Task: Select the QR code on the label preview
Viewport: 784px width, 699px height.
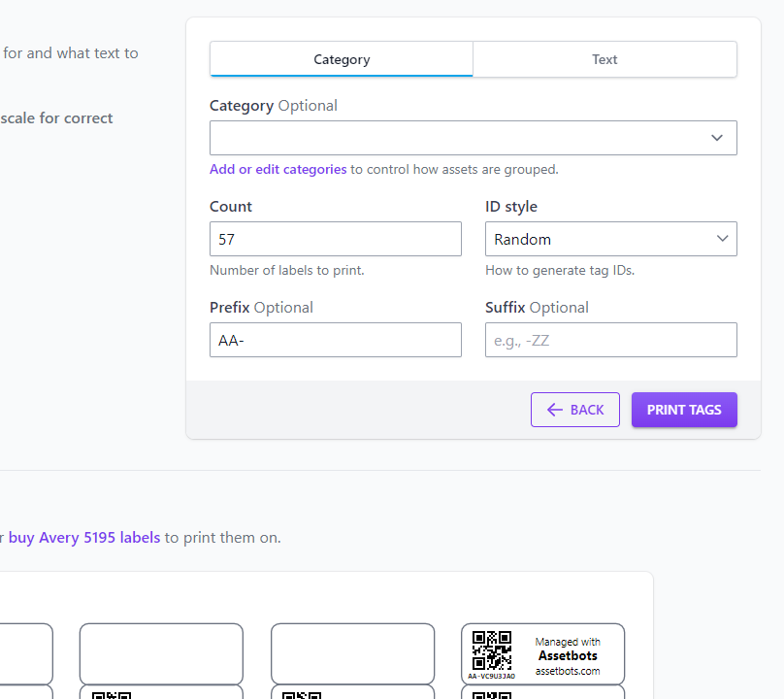Action: [x=492, y=650]
